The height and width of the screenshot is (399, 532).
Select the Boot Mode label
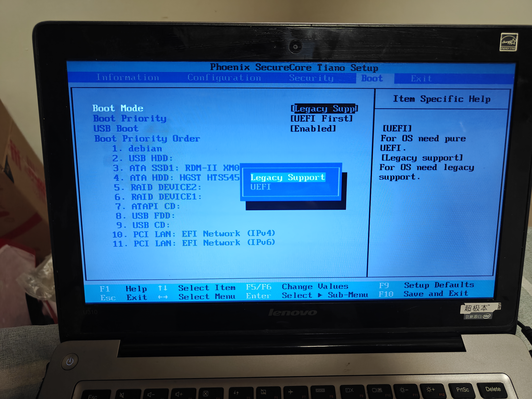click(118, 108)
